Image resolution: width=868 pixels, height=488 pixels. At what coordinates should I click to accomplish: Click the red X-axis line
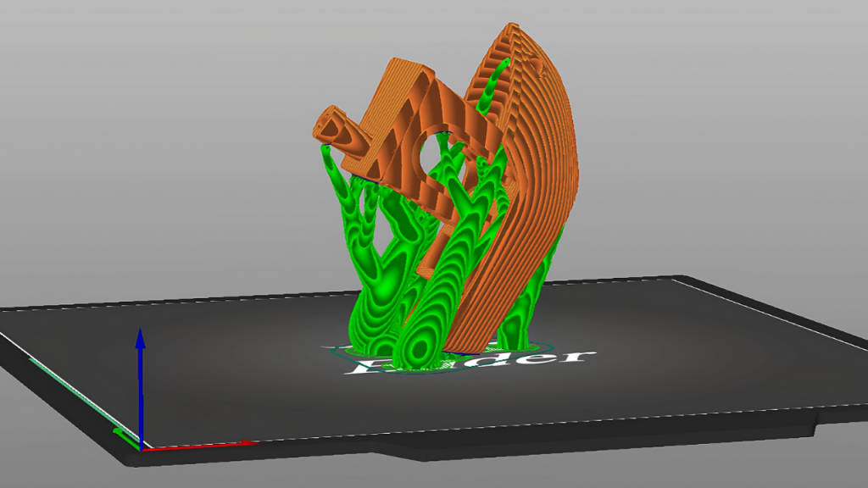coord(203,445)
